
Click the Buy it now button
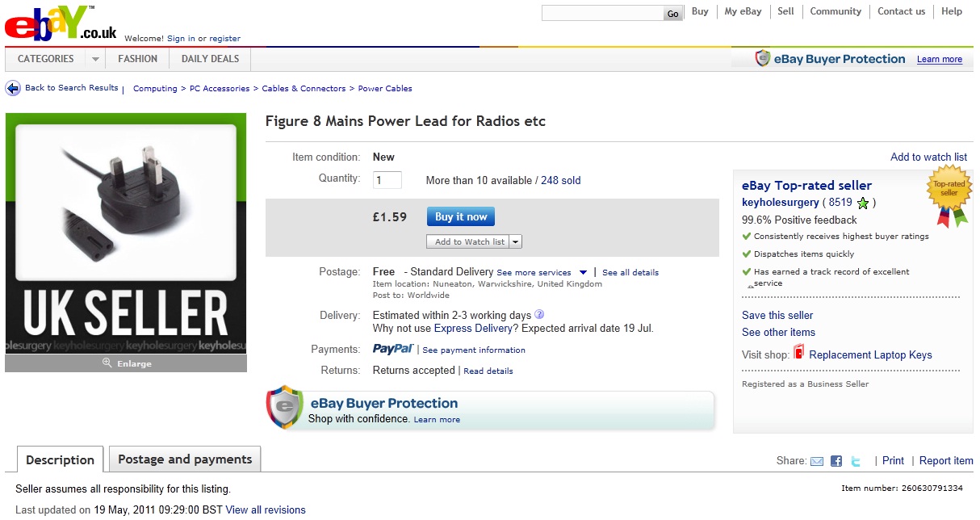pos(461,216)
